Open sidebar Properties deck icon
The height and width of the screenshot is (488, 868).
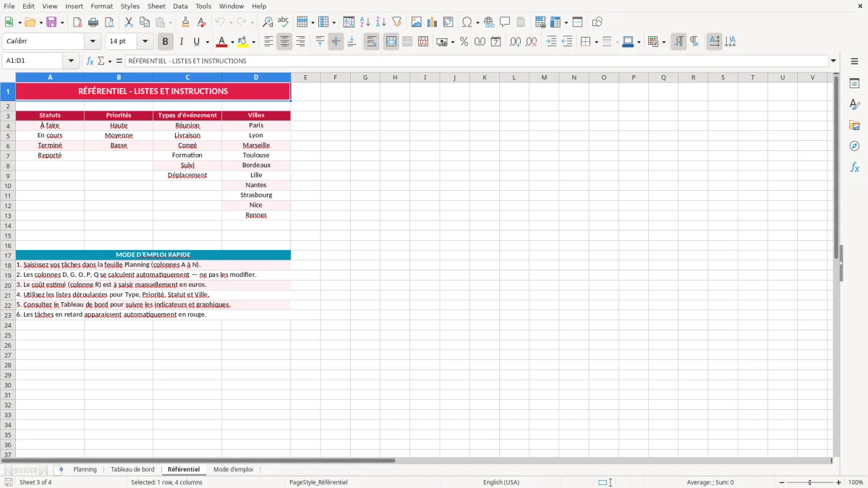click(854, 84)
